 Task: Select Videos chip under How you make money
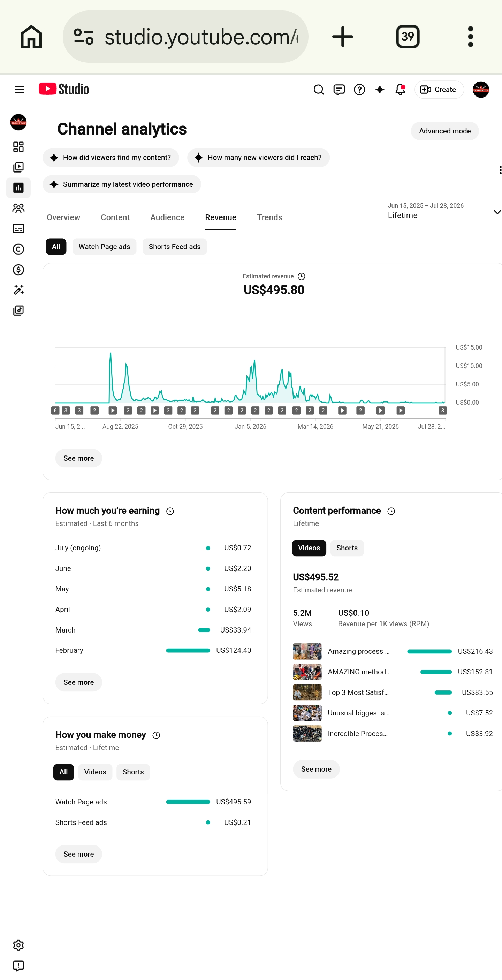pos(95,772)
